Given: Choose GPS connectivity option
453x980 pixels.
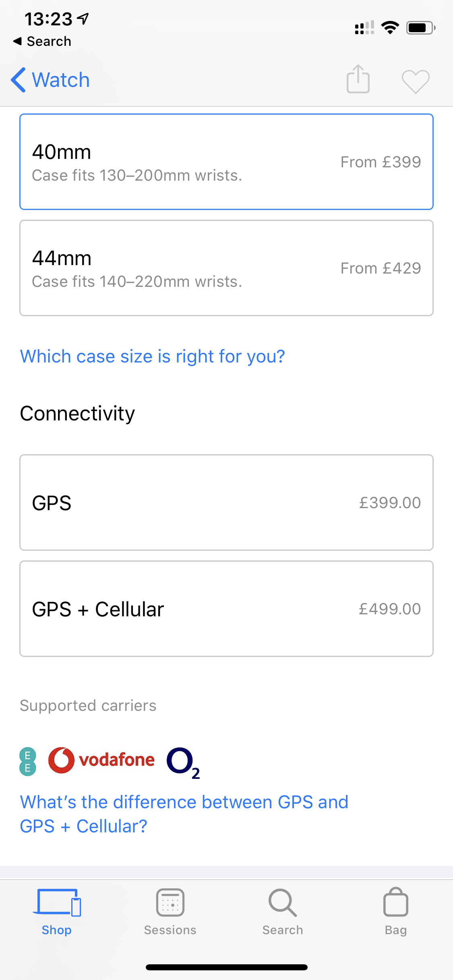Looking at the screenshot, I should 226,502.
